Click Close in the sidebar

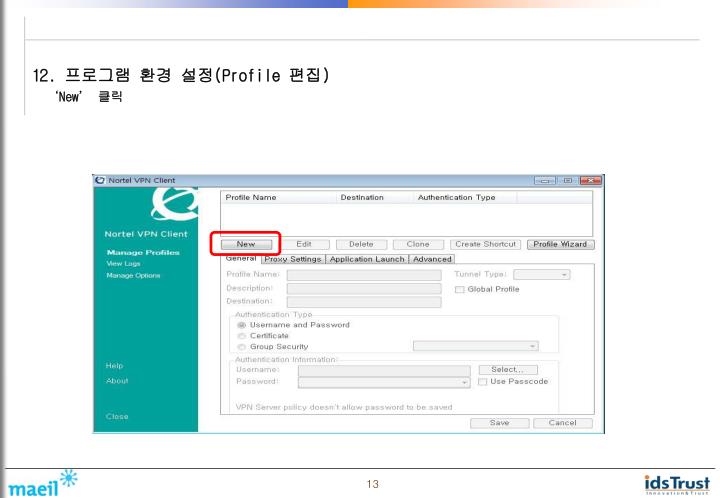click(x=117, y=416)
